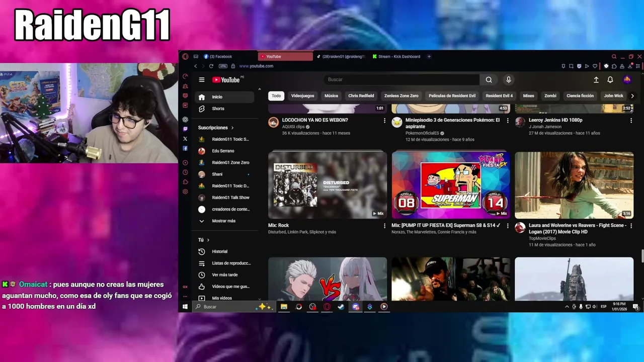Go to Inicio in YouTube sidebar
Viewport: 644px width, 362px height.
224,97
